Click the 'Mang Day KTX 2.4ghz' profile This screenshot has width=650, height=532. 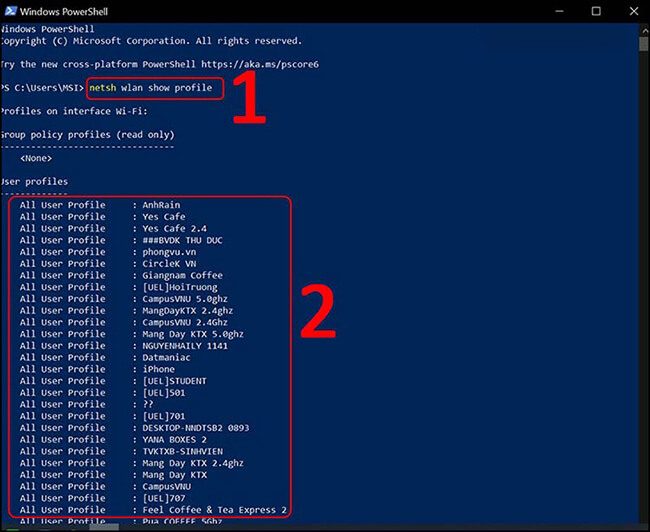[x=193, y=463]
